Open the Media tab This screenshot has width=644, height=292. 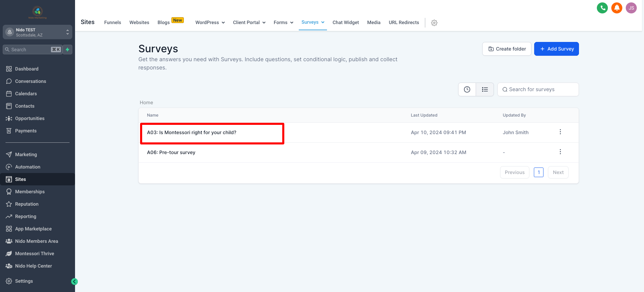tap(374, 22)
